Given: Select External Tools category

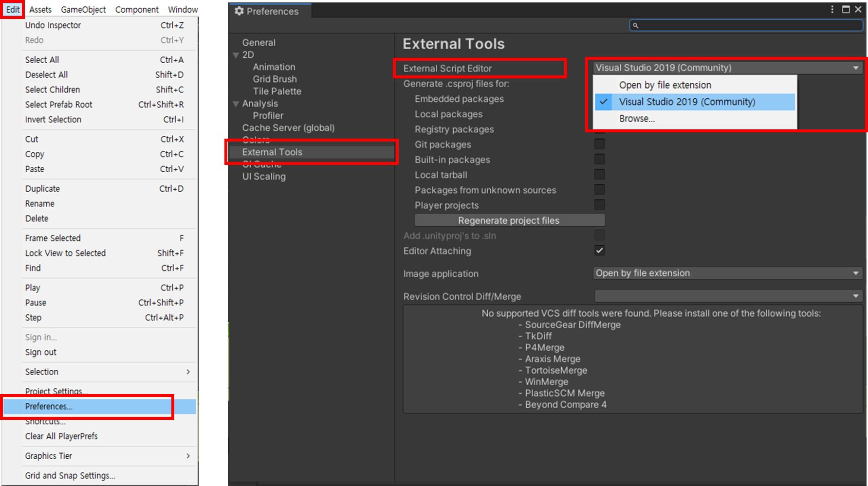Looking at the screenshot, I should click(312, 152).
